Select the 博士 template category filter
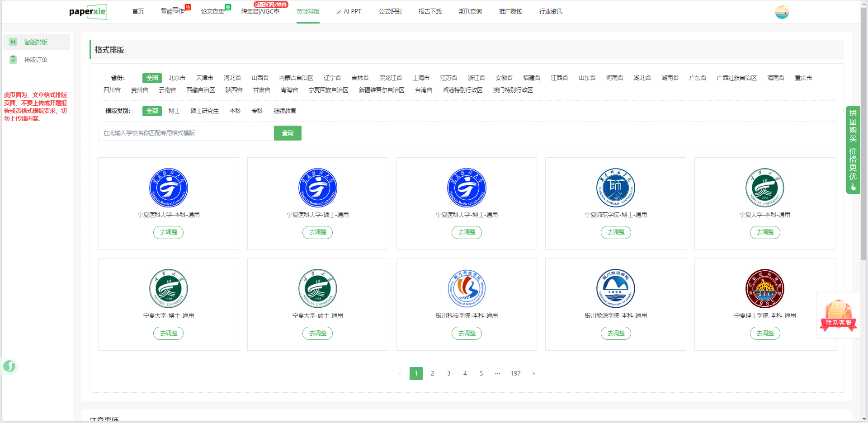868x423 pixels. point(174,111)
